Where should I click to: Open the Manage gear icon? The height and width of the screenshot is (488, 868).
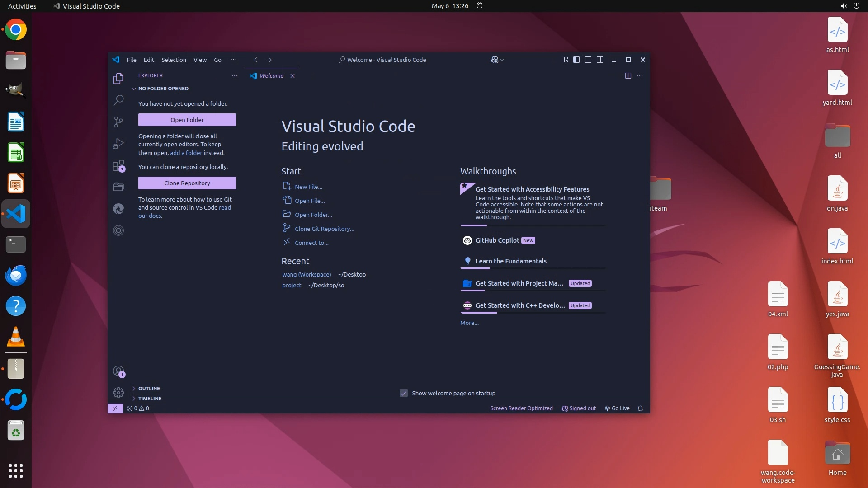coord(118,393)
